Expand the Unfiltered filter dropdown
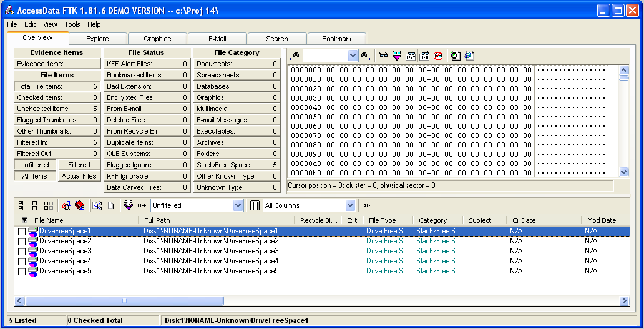The image size is (644, 329). (x=238, y=205)
